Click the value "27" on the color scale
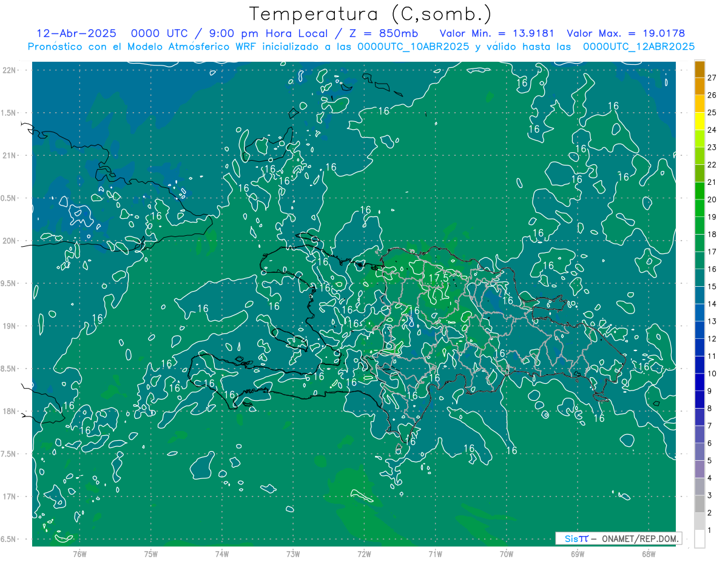728x562 pixels. (x=712, y=78)
